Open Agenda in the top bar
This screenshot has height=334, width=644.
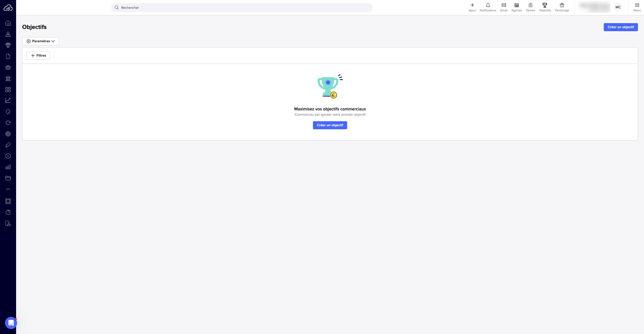coord(516,7)
